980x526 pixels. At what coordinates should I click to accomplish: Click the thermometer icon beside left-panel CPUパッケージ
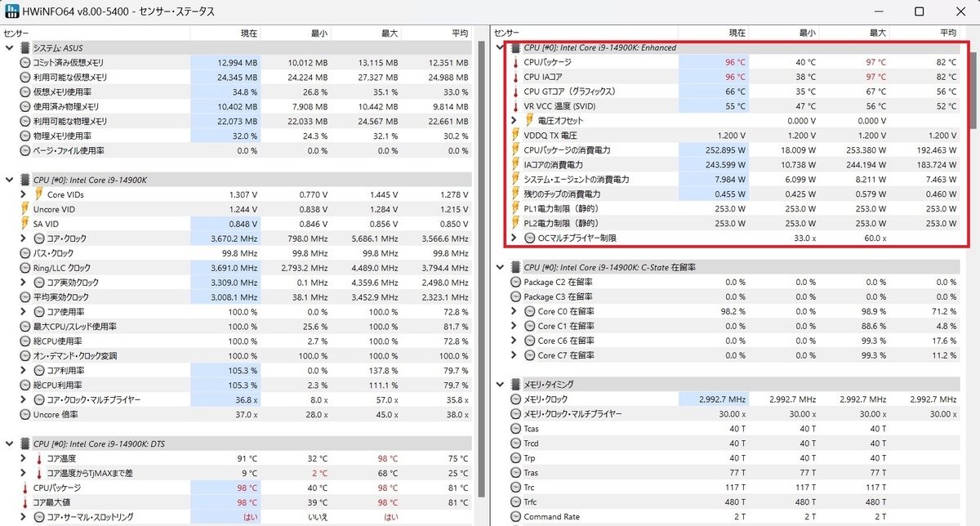coord(25,488)
